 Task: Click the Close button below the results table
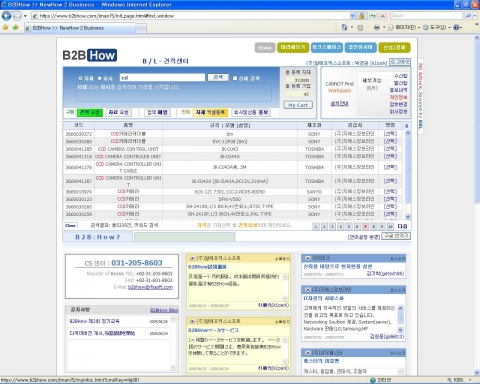(x=70, y=226)
